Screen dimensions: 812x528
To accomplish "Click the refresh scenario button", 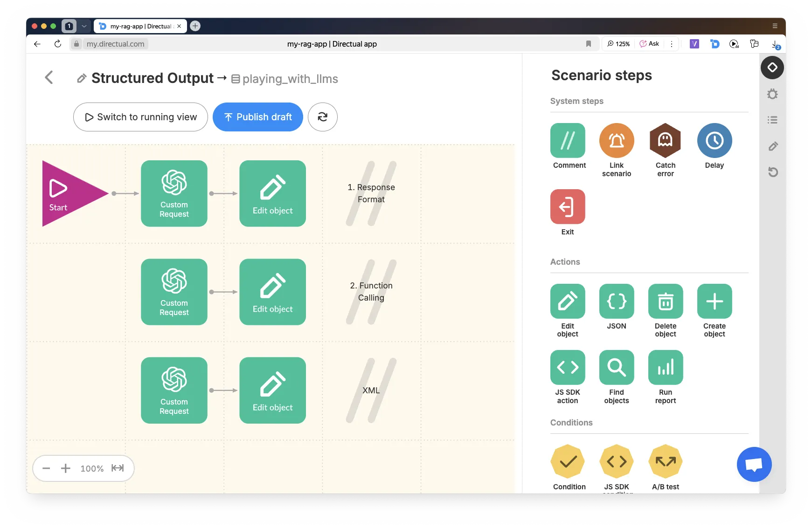I will coord(322,117).
